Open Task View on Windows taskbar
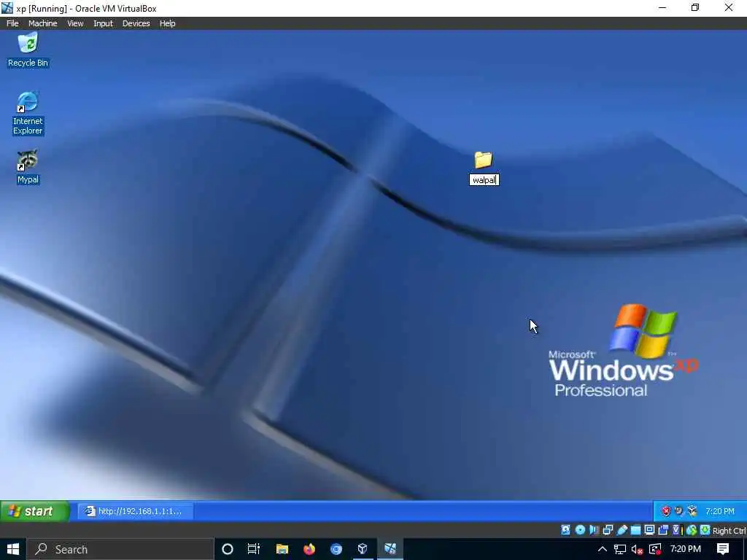This screenshot has height=560, width=747. coord(254,549)
